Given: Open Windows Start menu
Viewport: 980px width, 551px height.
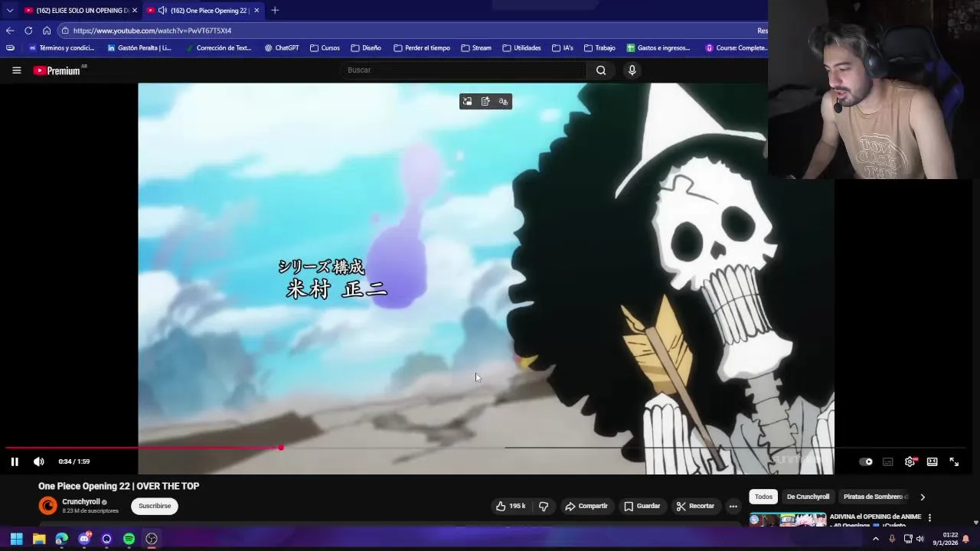Looking at the screenshot, I should click(x=16, y=539).
